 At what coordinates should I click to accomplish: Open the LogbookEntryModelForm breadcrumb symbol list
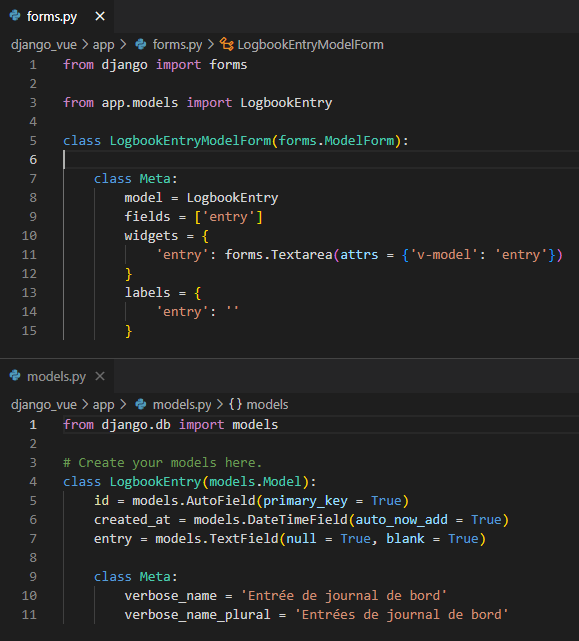point(310,44)
